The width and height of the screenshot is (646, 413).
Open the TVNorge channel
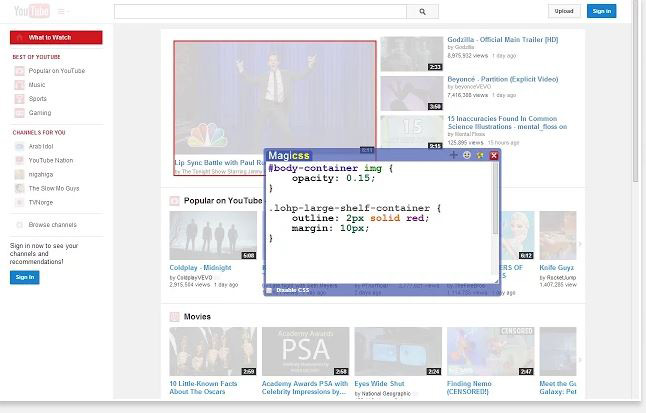coord(41,202)
